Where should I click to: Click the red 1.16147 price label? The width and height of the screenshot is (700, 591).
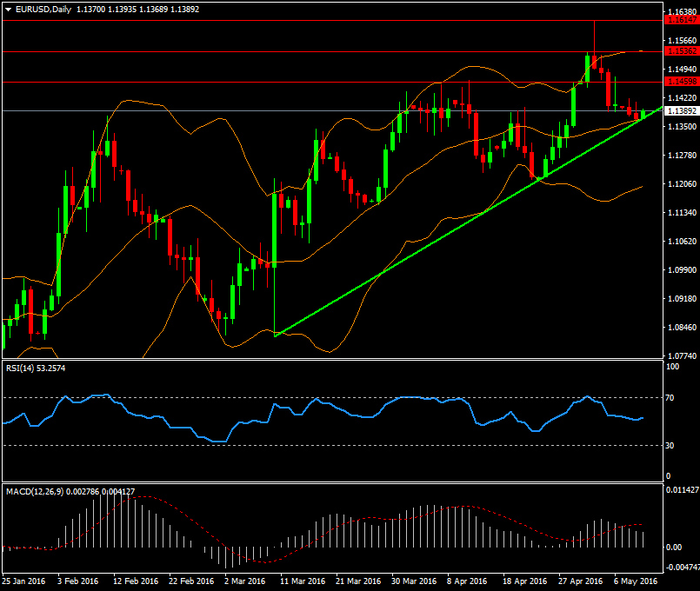coord(679,19)
